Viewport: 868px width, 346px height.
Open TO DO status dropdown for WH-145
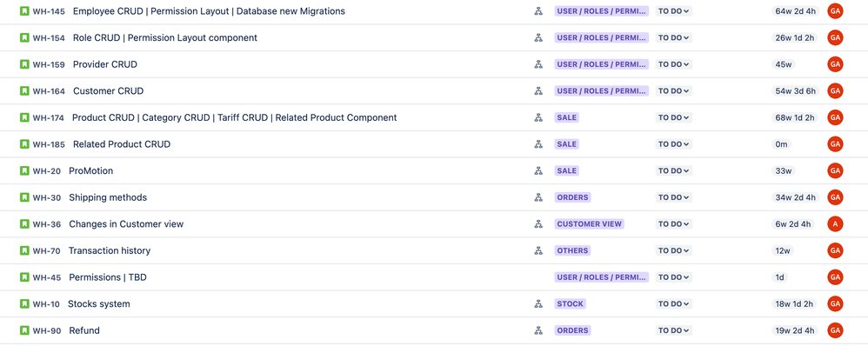coord(674,11)
